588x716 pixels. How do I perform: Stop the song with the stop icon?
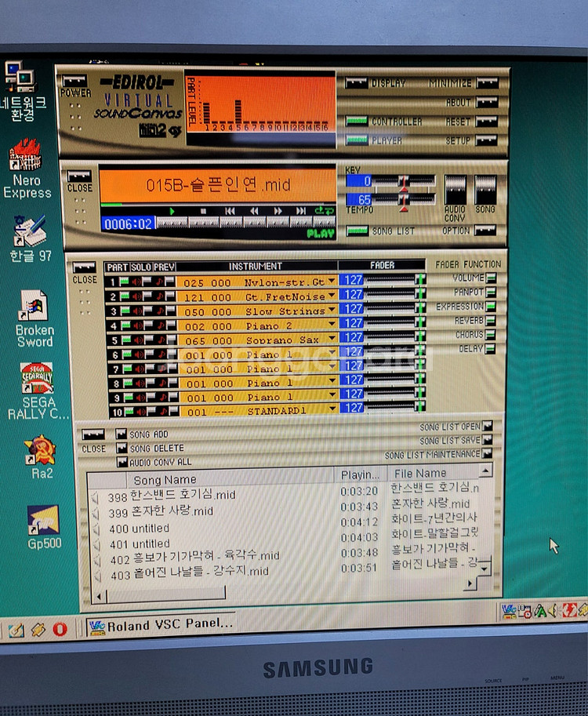click(x=204, y=211)
